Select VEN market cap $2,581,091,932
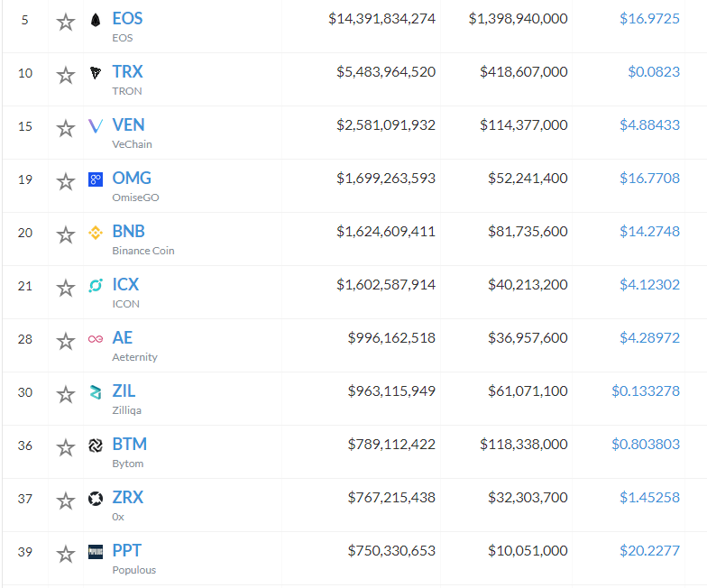The height and width of the screenshot is (588, 707). pyautogui.click(x=386, y=124)
